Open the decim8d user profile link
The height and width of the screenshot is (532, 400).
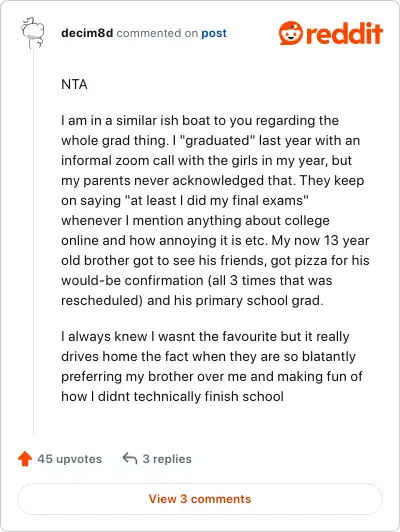tap(87, 33)
